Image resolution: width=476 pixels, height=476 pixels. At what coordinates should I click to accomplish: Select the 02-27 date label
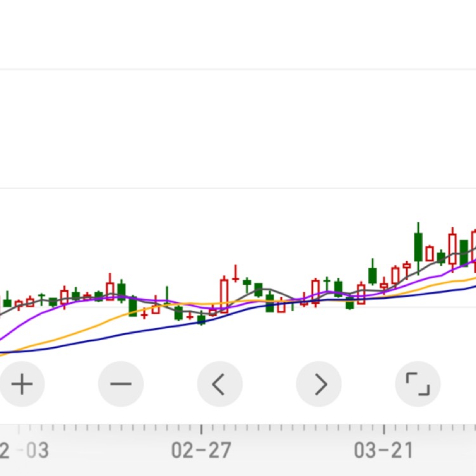(x=201, y=451)
